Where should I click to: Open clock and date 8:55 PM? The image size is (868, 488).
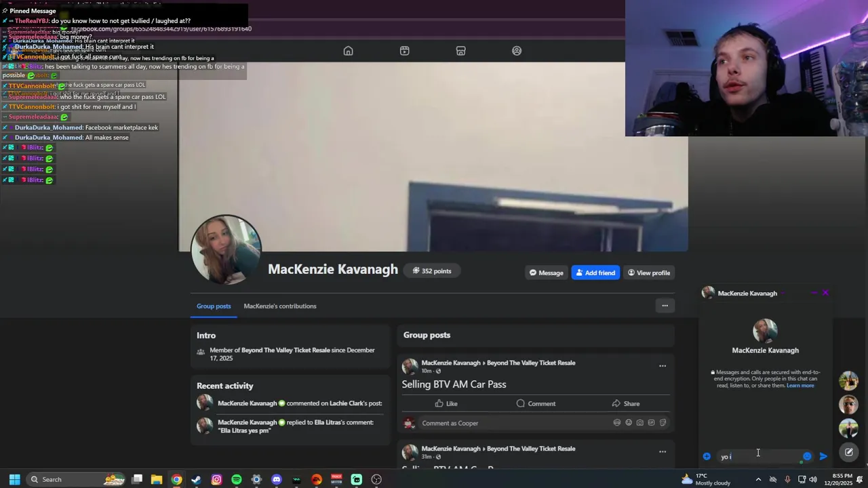tap(837, 479)
